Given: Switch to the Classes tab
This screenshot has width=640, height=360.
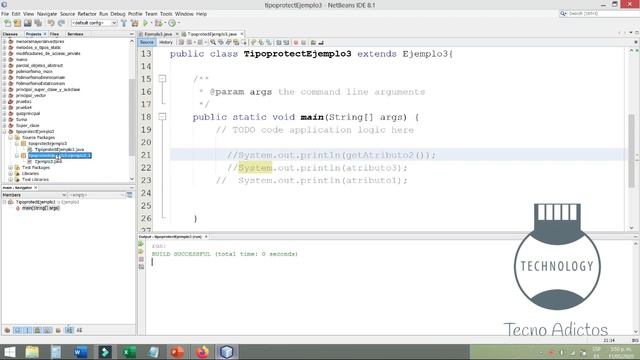Looking at the screenshot, I should pyautogui.click(x=10, y=34).
